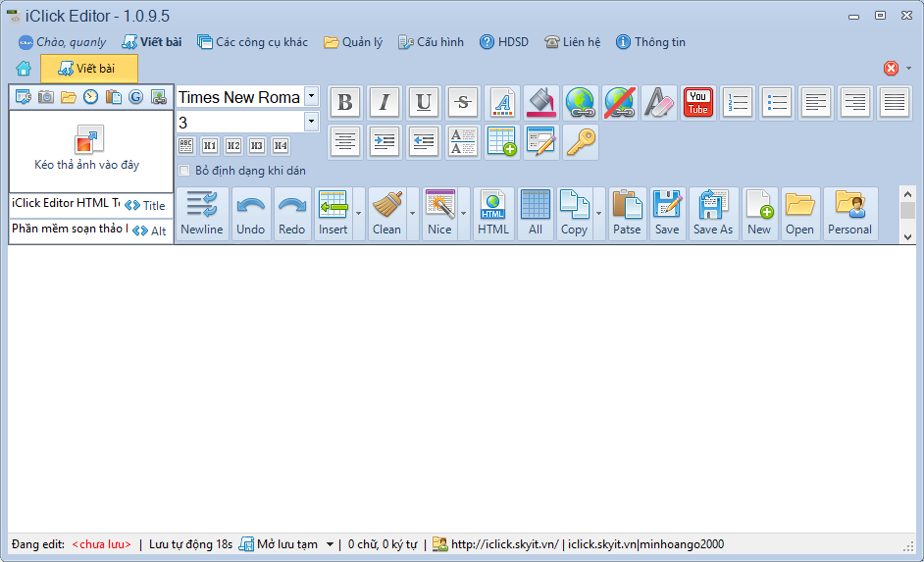Remove hyperlink with crossed globe icon
This screenshot has height=562, width=924.
tap(619, 103)
